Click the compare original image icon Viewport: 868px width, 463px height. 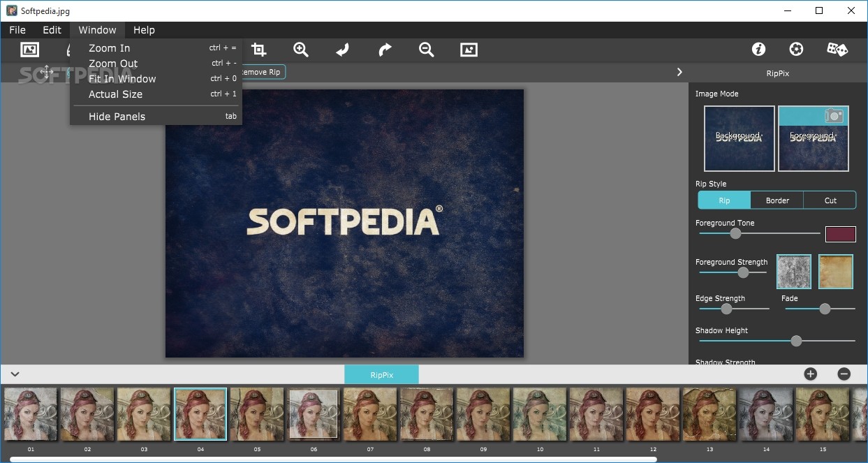point(469,50)
